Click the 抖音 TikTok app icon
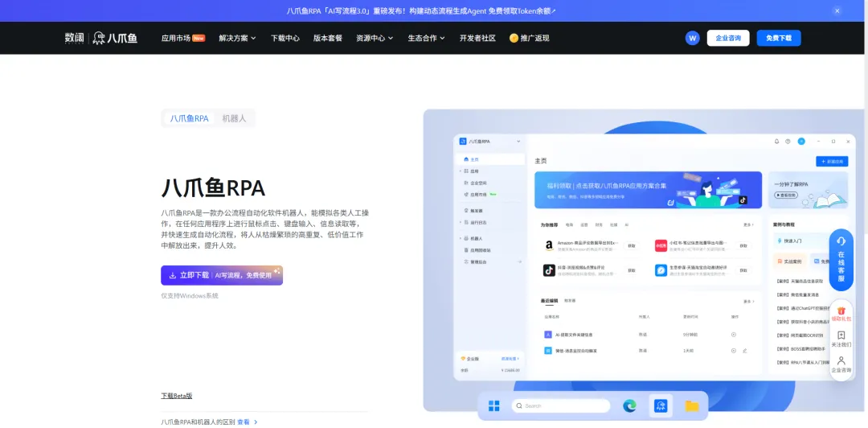The image size is (868, 428). tap(549, 270)
